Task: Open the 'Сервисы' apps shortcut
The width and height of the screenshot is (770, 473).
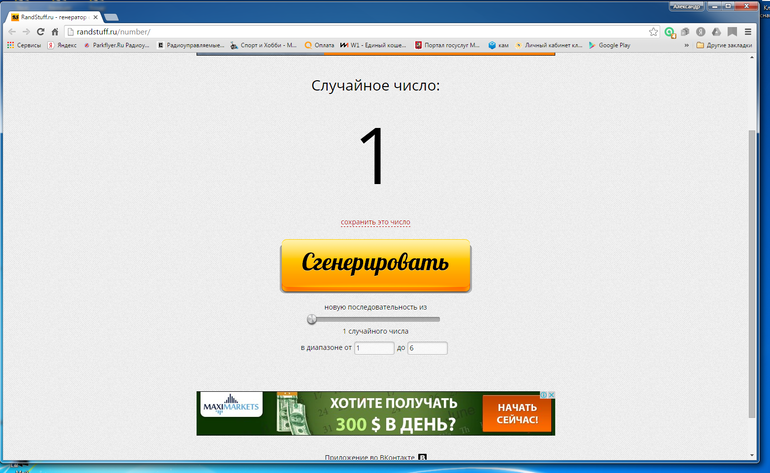Action: click(24, 45)
